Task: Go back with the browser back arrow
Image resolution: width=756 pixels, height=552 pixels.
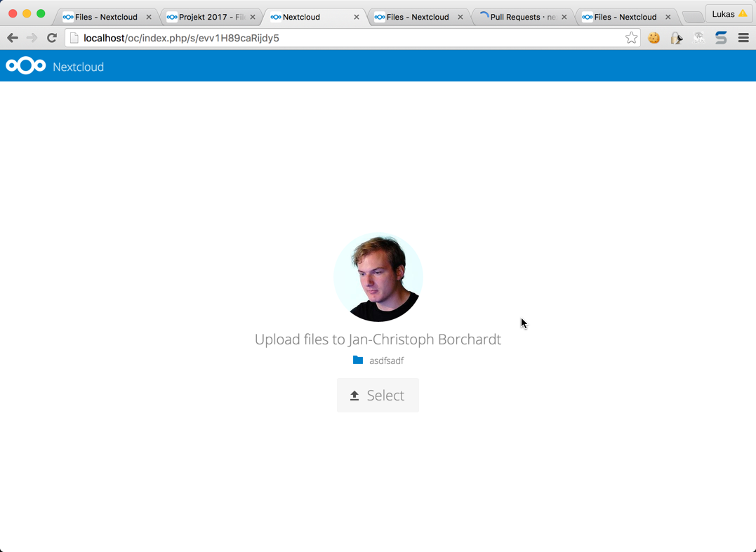Action: click(13, 38)
